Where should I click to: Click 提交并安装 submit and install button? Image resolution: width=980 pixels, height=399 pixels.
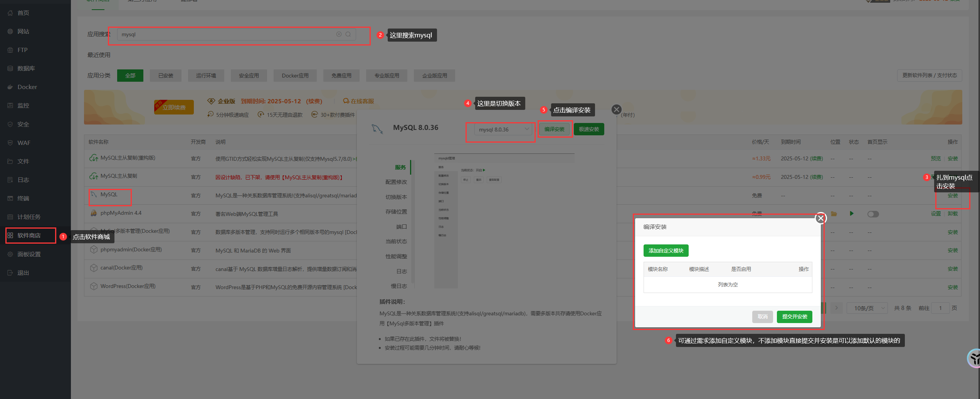(795, 317)
